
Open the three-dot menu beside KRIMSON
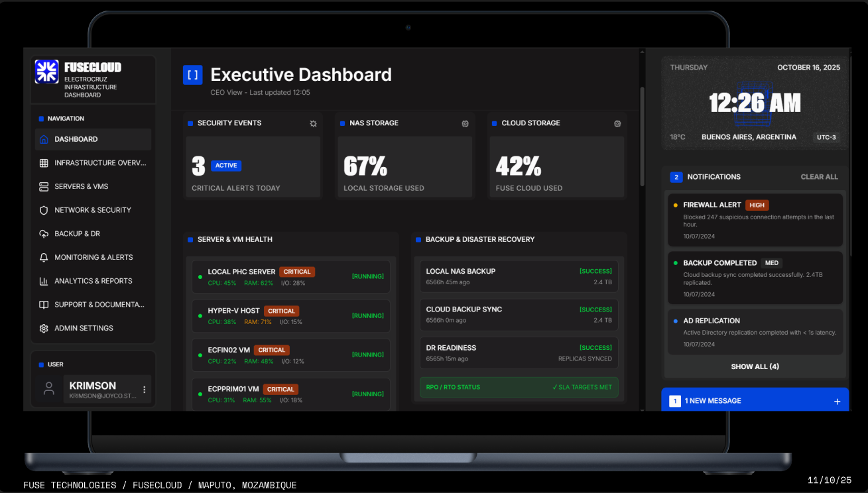144,390
